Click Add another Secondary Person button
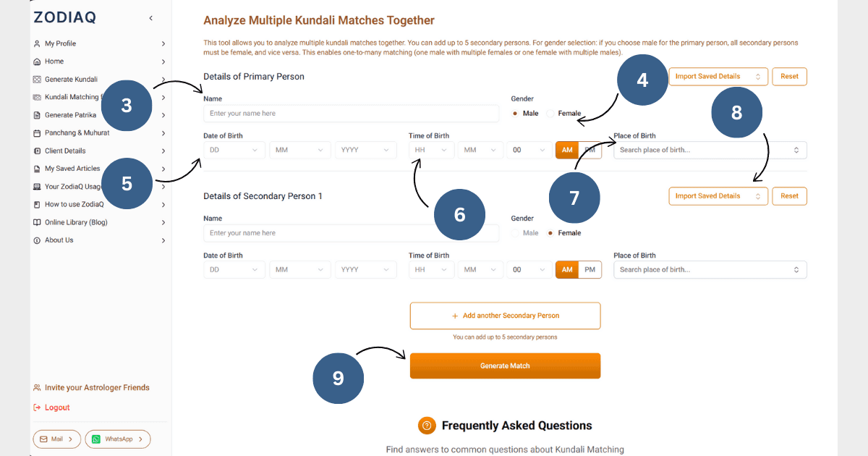The height and width of the screenshot is (456, 868). 505,316
